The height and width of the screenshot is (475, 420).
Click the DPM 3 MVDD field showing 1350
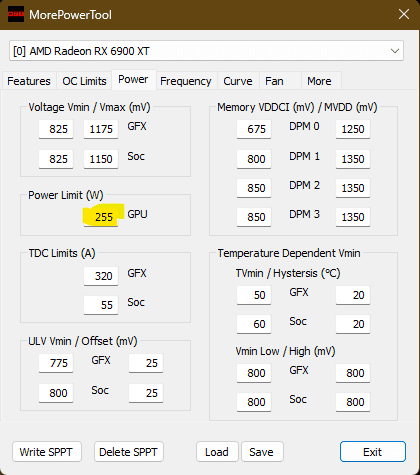pyautogui.click(x=353, y=217)
